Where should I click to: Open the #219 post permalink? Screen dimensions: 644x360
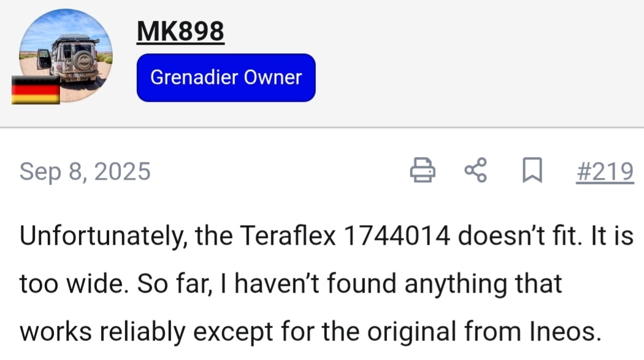pos(604,172)
